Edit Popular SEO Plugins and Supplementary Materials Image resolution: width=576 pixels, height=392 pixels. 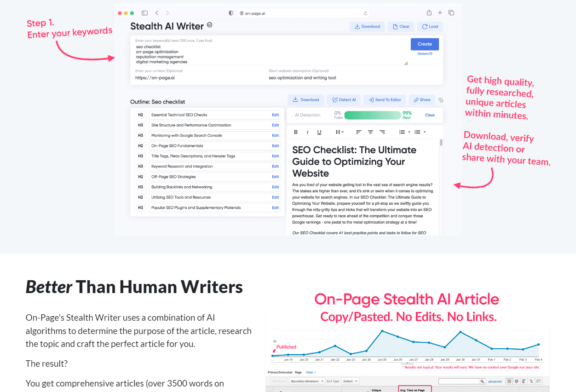(x=275, y=208)
